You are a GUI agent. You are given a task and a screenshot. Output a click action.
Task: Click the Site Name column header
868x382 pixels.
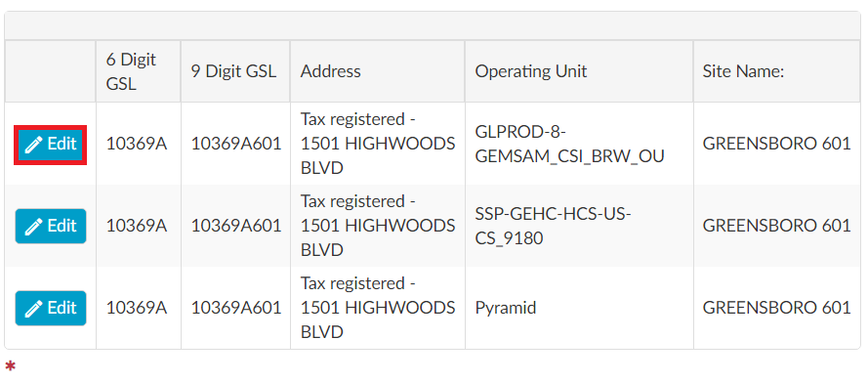pyautogui.click(x=743, y=71)
